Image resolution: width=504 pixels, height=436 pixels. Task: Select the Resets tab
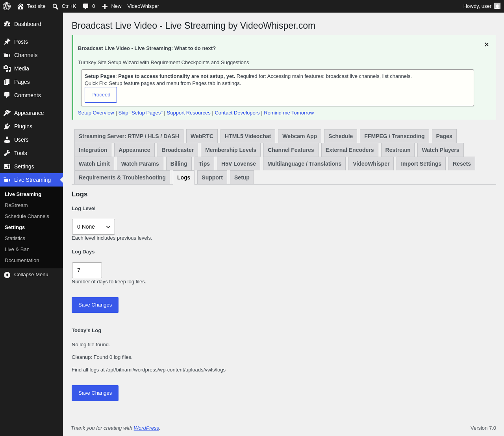[462, 164]
